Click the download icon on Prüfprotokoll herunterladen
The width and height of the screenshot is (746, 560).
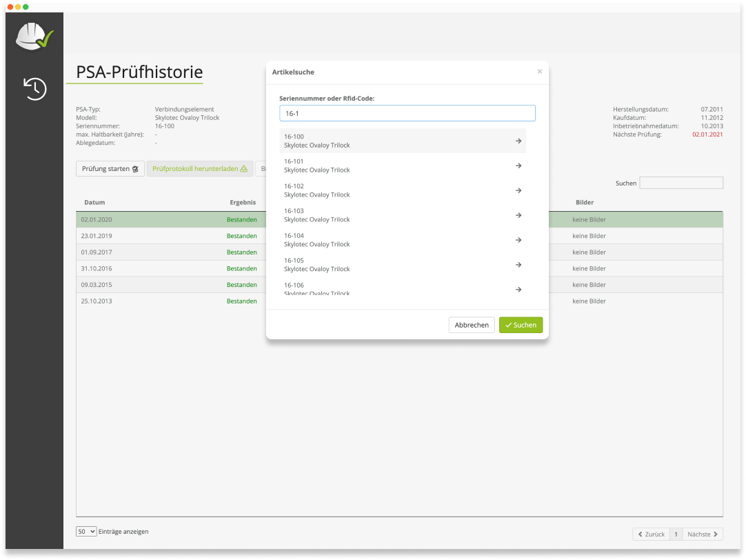coord(245,168)
